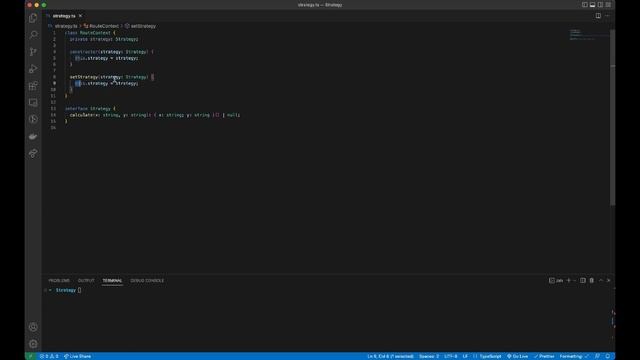Click the setStrategy method declaration line 8

(x=112, y=77)
